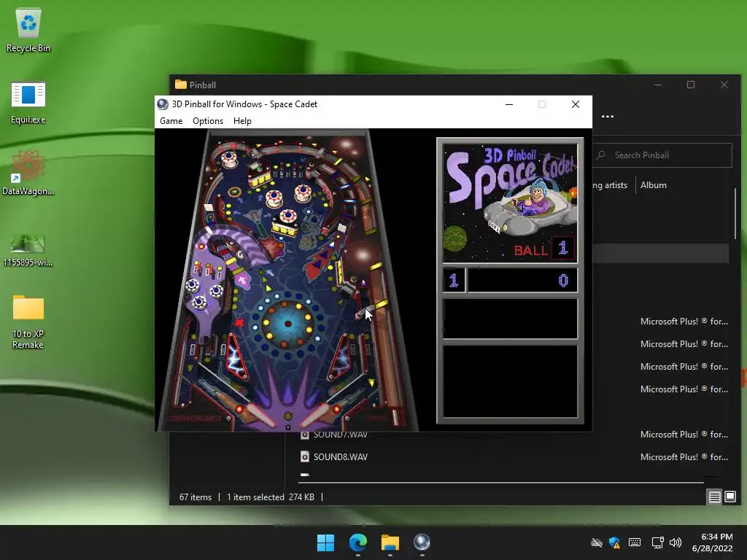Select the 10 to XP Remake folder
747x560 pixels.
click(x=28, y=322)
